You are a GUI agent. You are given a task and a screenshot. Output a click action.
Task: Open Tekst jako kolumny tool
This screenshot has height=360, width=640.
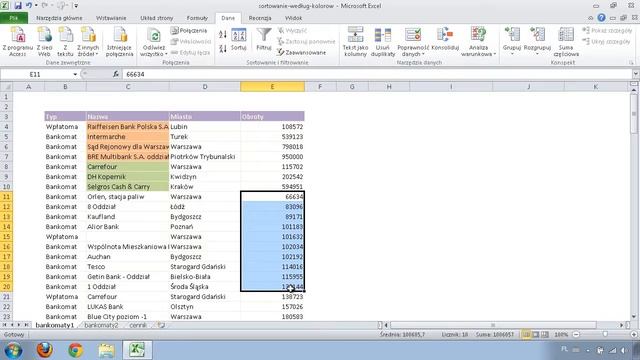pyautogui.click(x=356, y=42)
